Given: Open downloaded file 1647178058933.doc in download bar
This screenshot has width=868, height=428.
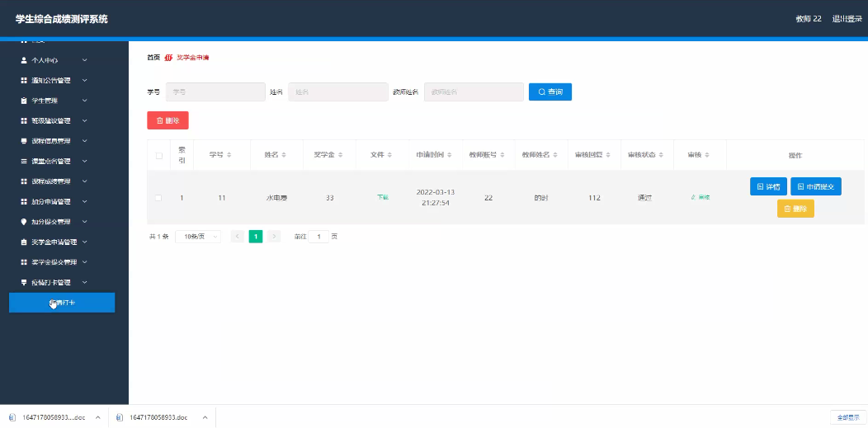Looking at the screenshot, I should pyautogui.click(x=158, y=417).
